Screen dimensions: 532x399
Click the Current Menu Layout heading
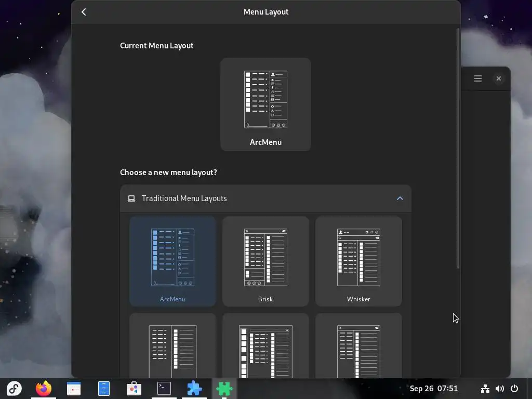[157, 46]
